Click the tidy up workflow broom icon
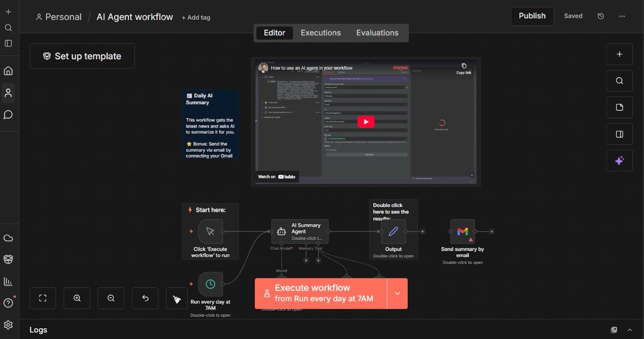Image resolution: width=644 pixels, height=339 pixels. click(177, 298)
